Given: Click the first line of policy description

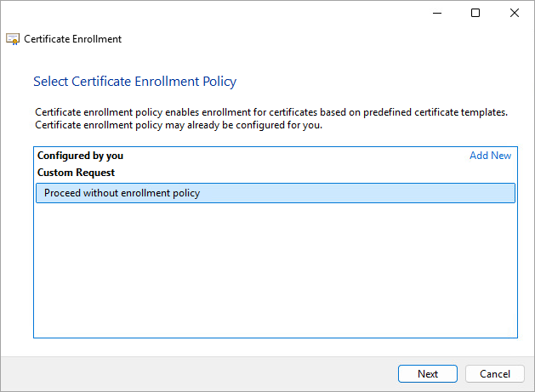Looking at the screenshot, I should (270, 112).
